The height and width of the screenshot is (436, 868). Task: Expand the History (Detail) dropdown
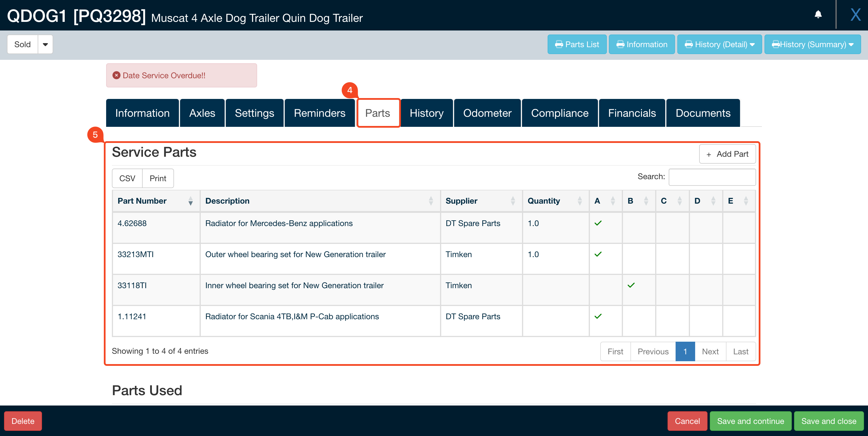coord(719,44)
